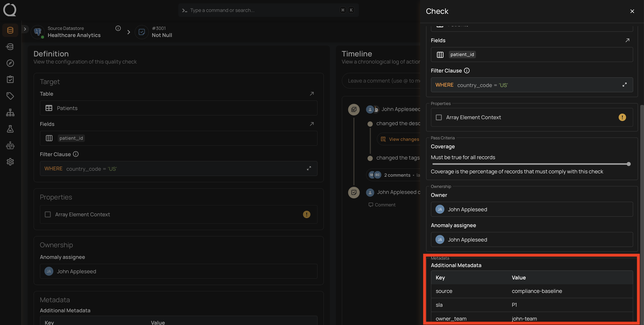Click the warning icon in Definition Properties
Image resolution: width=644 pixels, height=325 pixels.
click(x=307, y=214)
